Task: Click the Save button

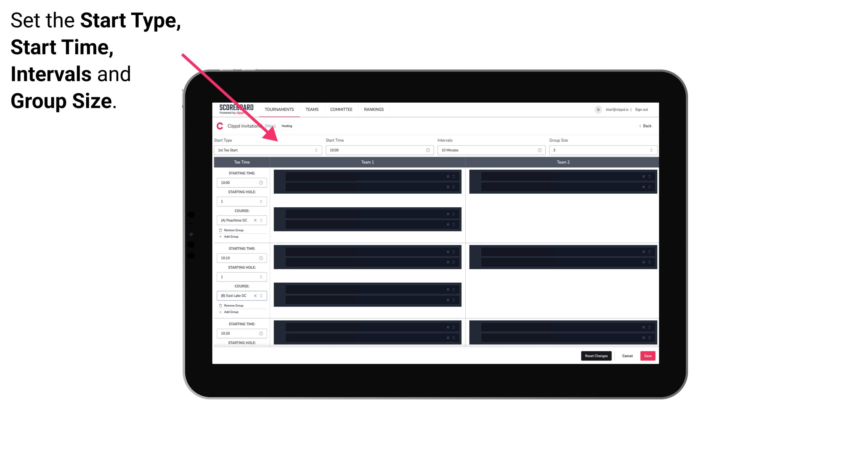Action: 647,355
